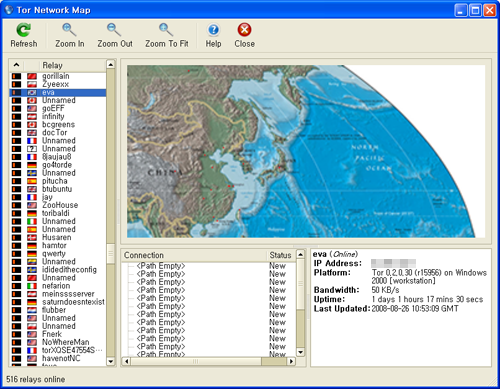
Task: Click the flag icon beside meinsssserver
Action: click(32, 294)
